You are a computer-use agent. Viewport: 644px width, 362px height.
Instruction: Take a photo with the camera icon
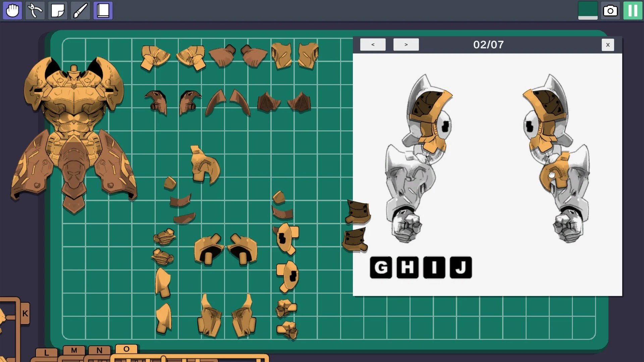tap(610, 11)
